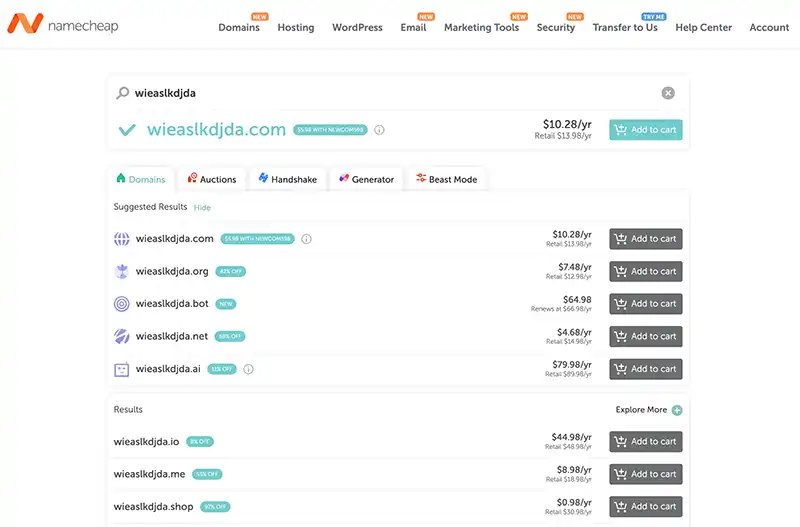Viewport: 800px width, 527px height.
Task: Go to the Help Center
Action: 704,28
